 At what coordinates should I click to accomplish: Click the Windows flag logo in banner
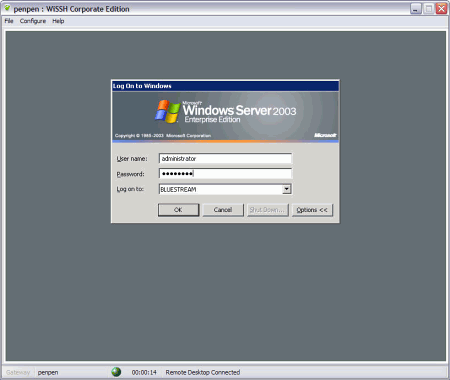(x=167, y=112)
